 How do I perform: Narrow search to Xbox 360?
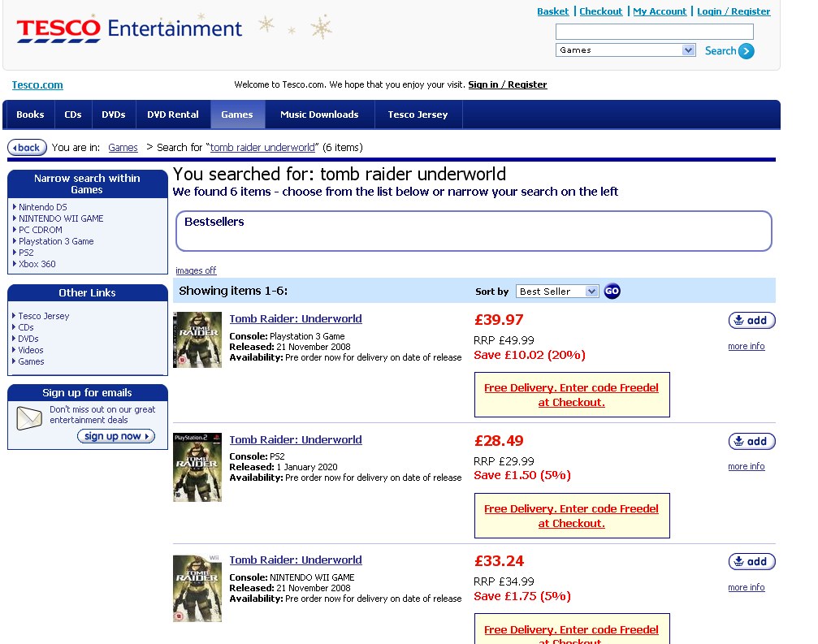pyautogui.click(x=37, y=264)
